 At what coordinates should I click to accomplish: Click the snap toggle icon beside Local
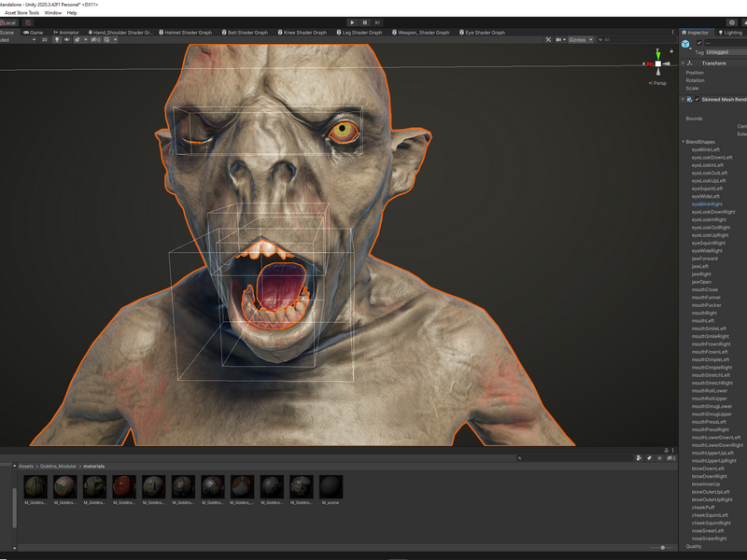[28, 22]
